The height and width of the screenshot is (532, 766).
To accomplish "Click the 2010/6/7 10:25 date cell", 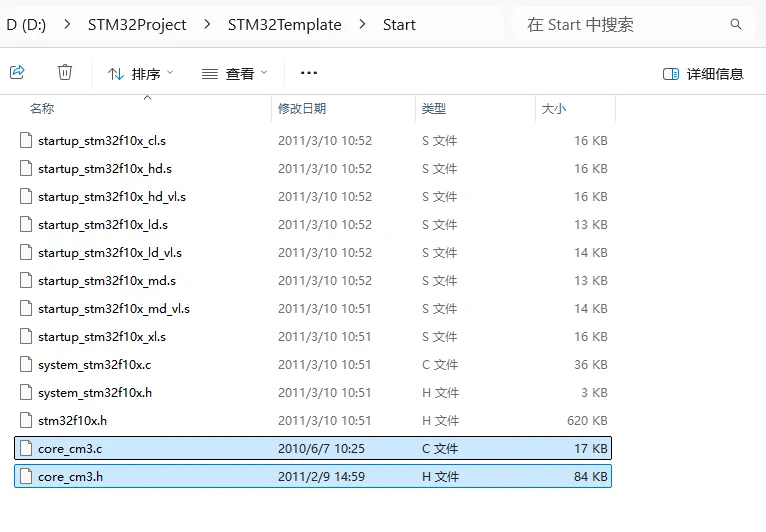I will click(321, 448).
